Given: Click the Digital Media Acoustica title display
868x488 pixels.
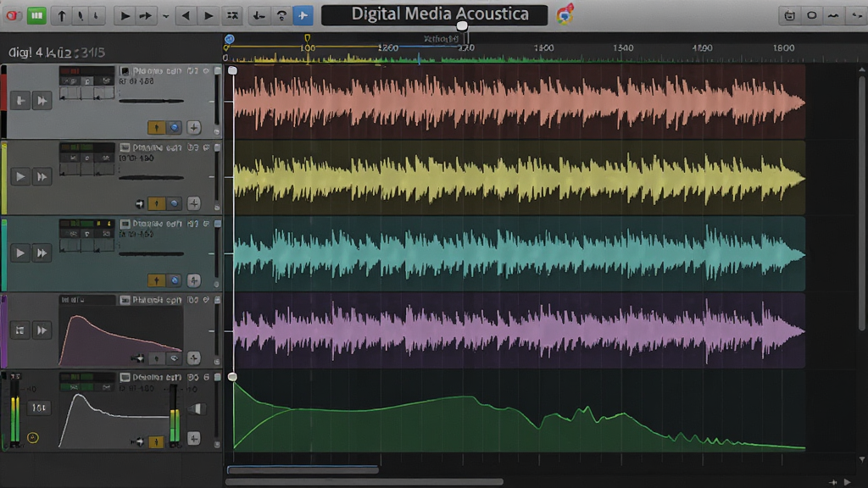Looking at the screenshot, I should point(435,14).
